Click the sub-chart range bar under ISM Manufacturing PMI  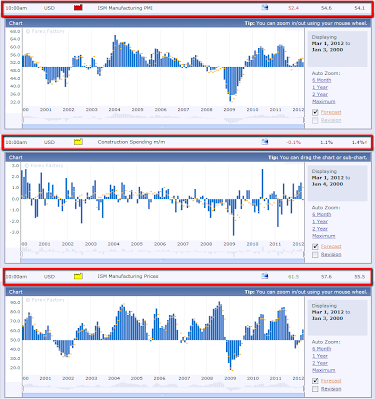[163, 127]
